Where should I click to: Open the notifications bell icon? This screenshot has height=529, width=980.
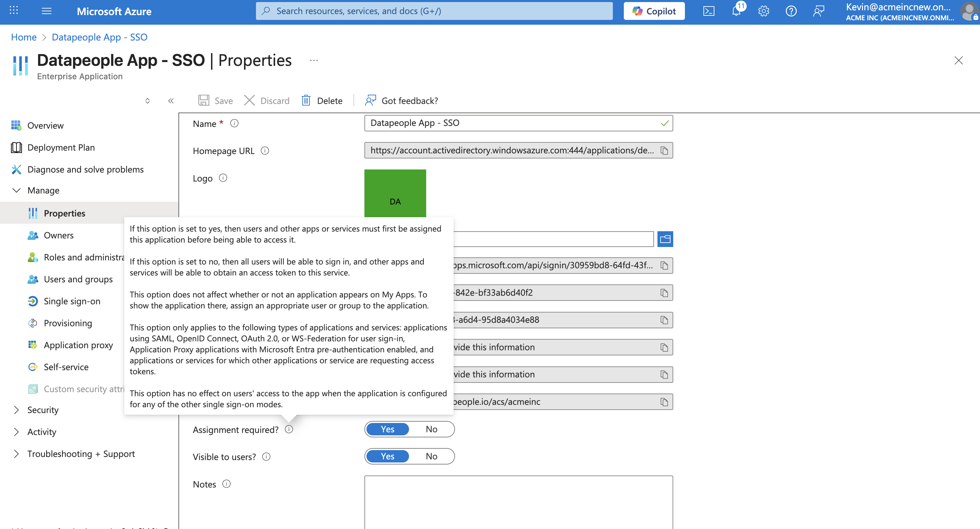[x=736, y=11]
